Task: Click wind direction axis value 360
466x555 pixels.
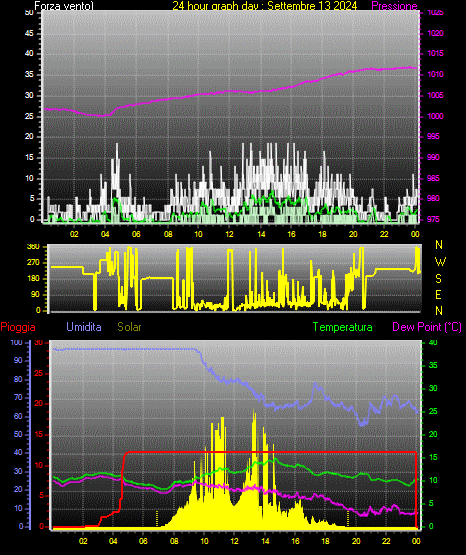Action: (33, 247)
